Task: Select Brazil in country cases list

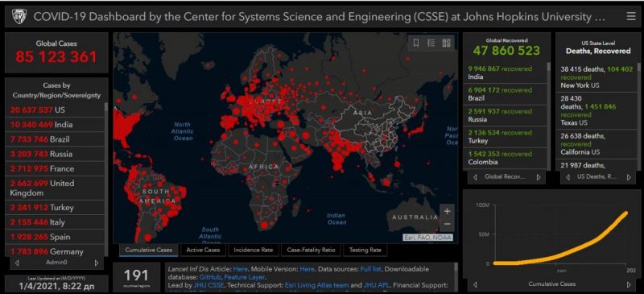Action: [x=55, y=139]
